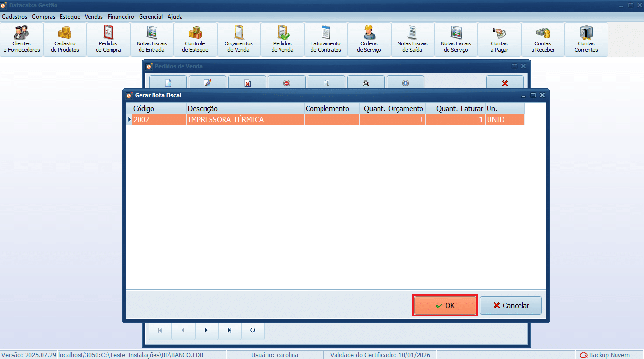
Task: Launch Orçamentos de Venda
Action: (x=239, y=40)
